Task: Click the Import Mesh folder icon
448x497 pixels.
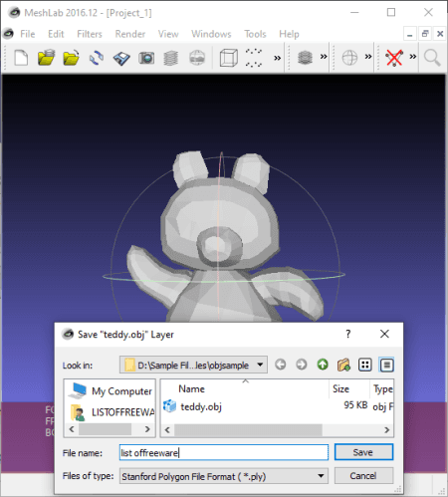Action: [71, 58]
